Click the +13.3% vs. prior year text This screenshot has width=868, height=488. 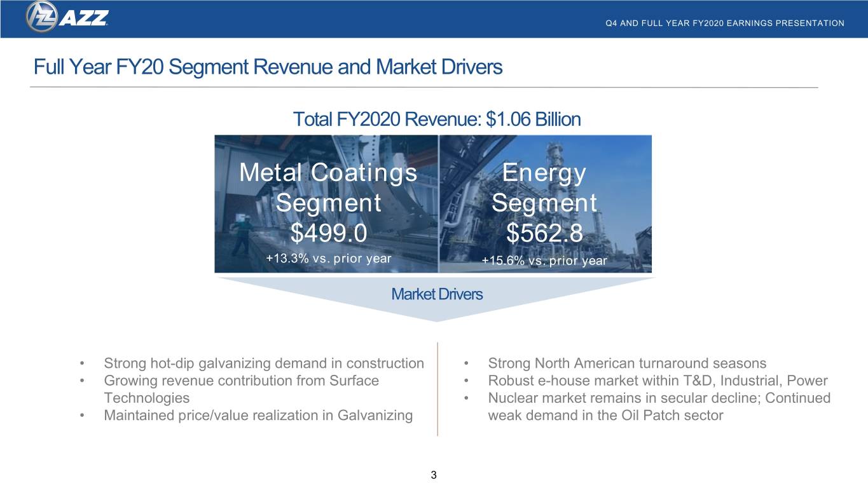(328, 259)
